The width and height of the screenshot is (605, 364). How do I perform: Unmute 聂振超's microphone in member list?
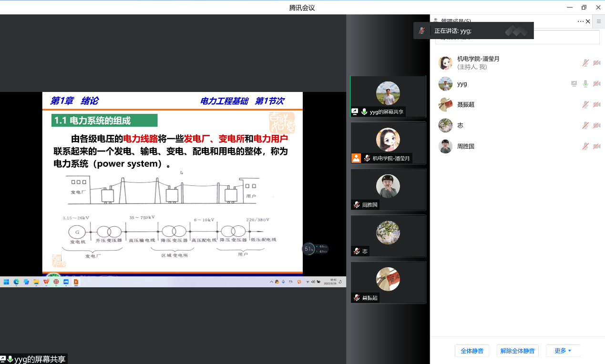585,105
